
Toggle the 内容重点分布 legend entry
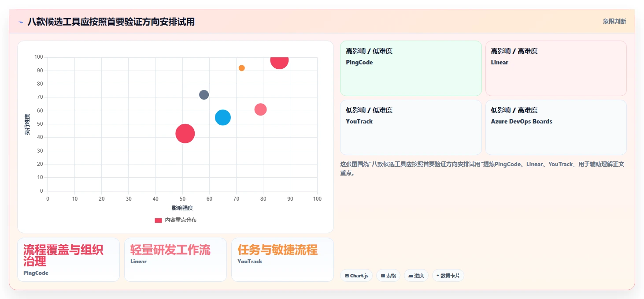(x=175, y=220)
